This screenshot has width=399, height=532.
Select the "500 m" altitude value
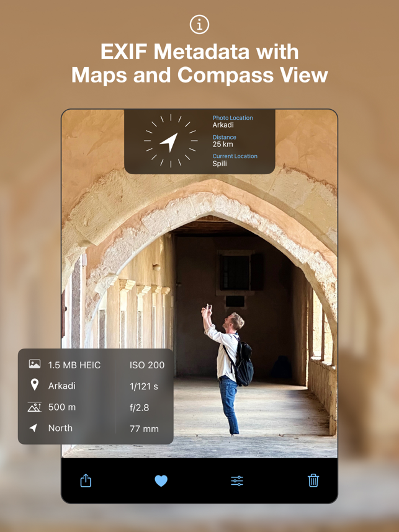click(x=62, y=407)
